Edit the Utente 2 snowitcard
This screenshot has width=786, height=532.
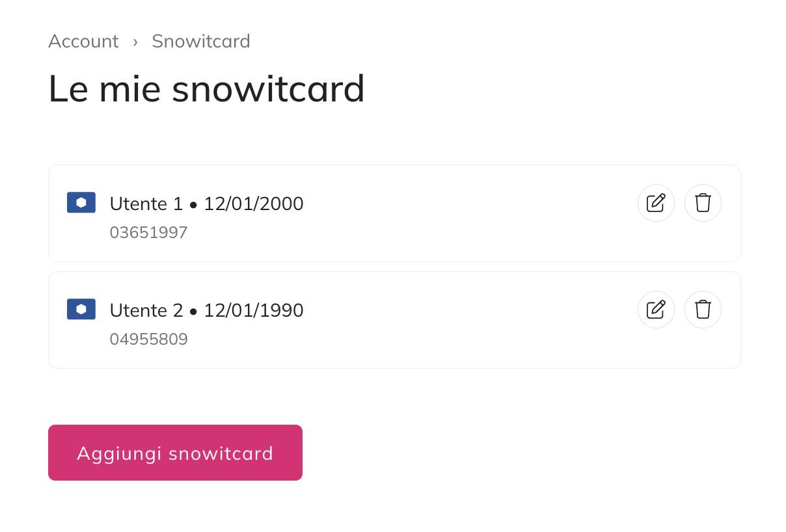pos(656,310)
